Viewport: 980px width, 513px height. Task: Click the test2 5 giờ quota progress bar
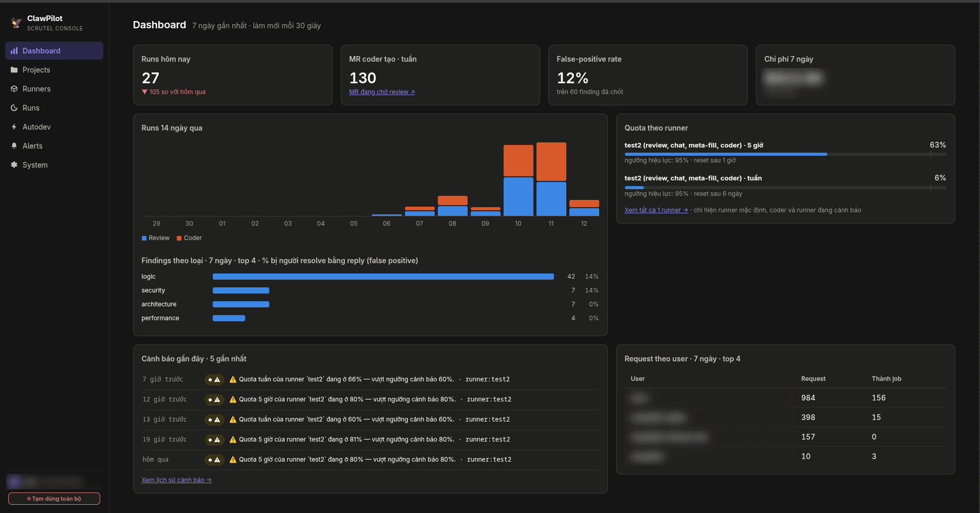coord(785,154)
